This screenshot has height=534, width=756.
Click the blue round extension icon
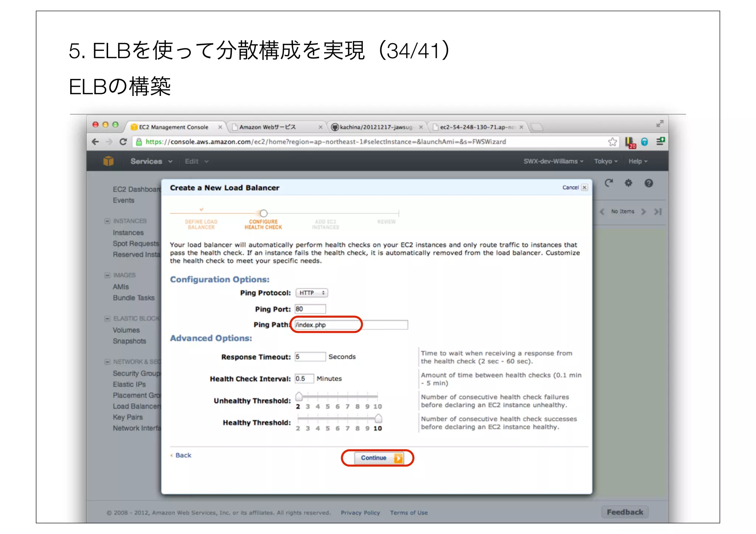pyautogui.click(x=645, y=142)
